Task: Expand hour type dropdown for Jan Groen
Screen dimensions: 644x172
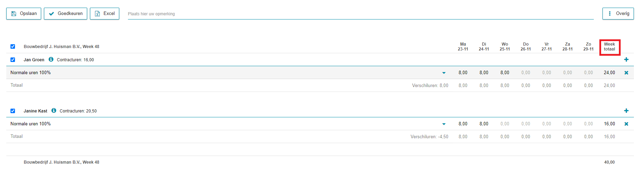Action: click(444, 73)
